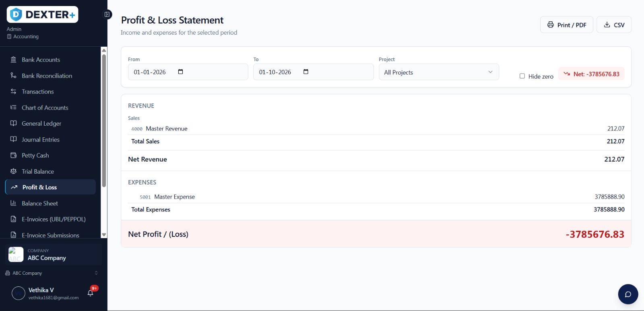The image size is (644, 311).
Task: Click the Print / PDF button
Action: pos(566,25)
